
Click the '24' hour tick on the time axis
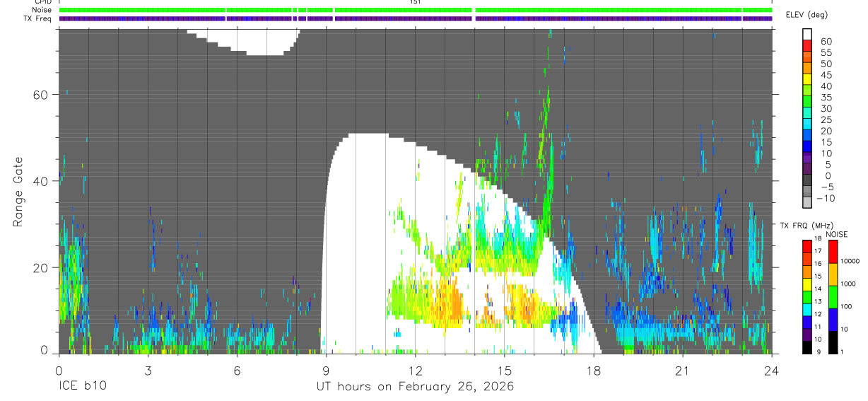pos(772,371)
